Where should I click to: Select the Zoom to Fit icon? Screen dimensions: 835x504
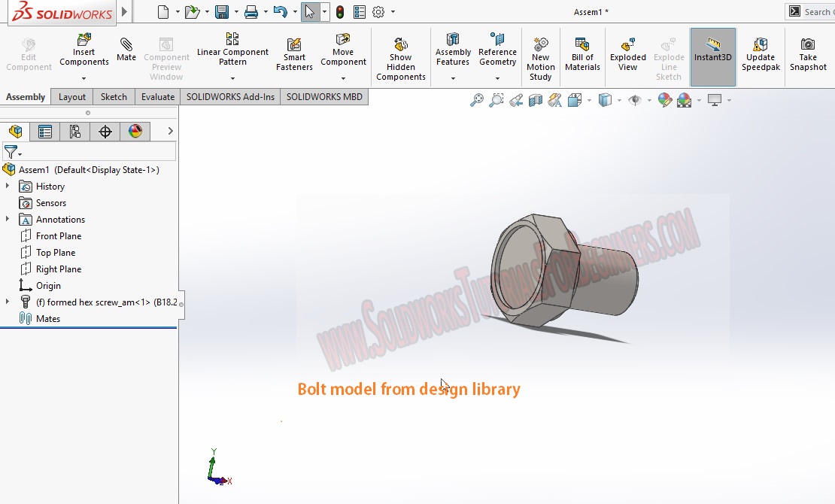pyautogui.click(x=476, y=99)
